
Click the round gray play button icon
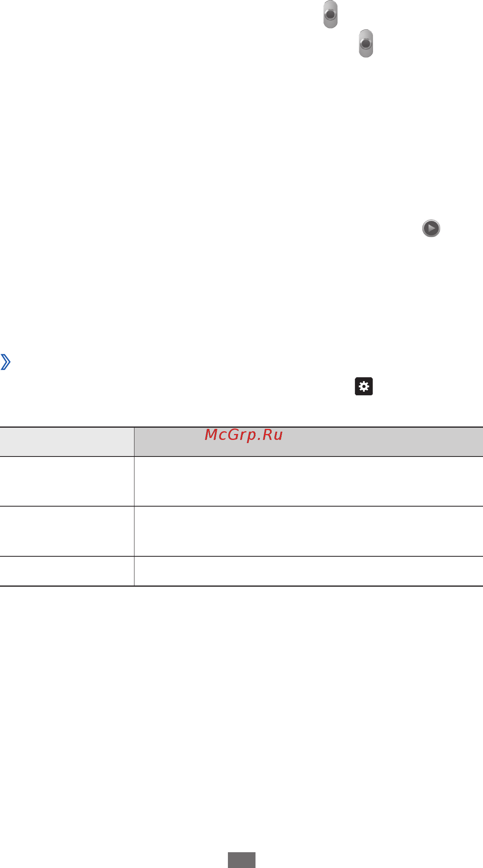[x=431, y=228]
